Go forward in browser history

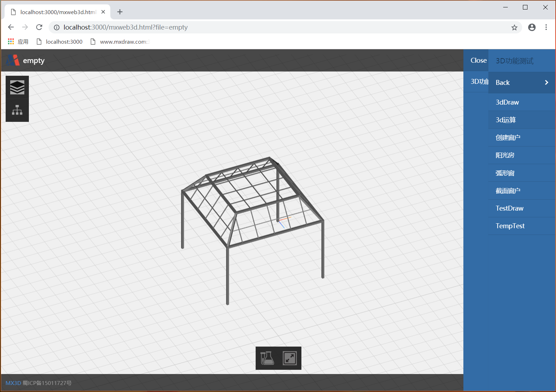25,27
